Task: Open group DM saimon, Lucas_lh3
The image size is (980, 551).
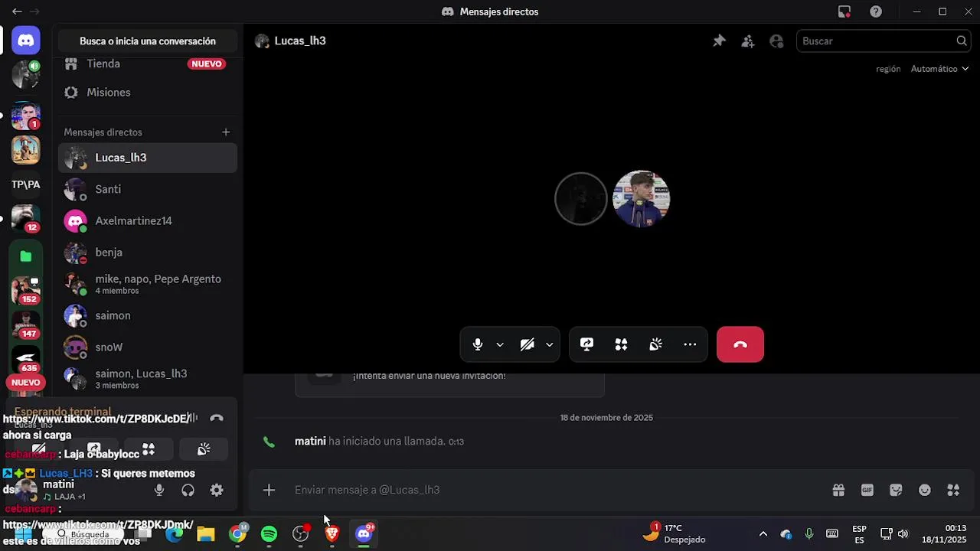Action: click(x=148, y=379)
